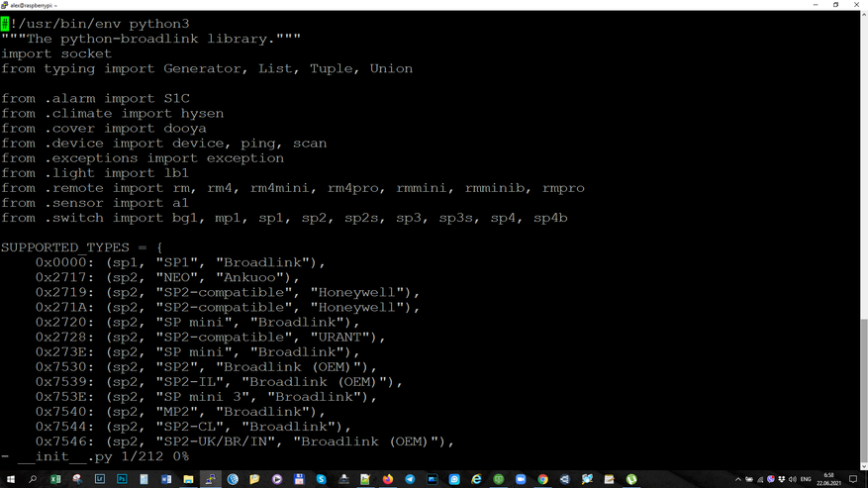Open network status in the system tray
This screenshot has height=488, width=868.
pyautogui.click(x=760, y=480)
